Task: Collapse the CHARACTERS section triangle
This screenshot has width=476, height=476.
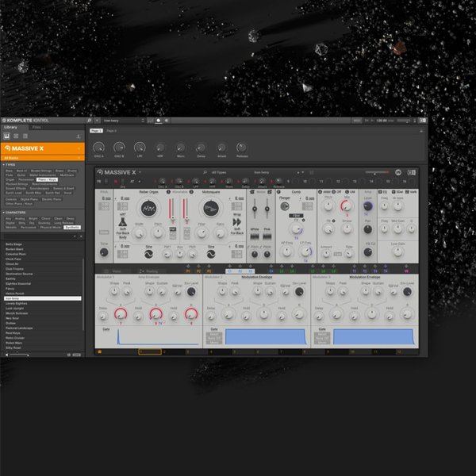Action: [3, 212]
